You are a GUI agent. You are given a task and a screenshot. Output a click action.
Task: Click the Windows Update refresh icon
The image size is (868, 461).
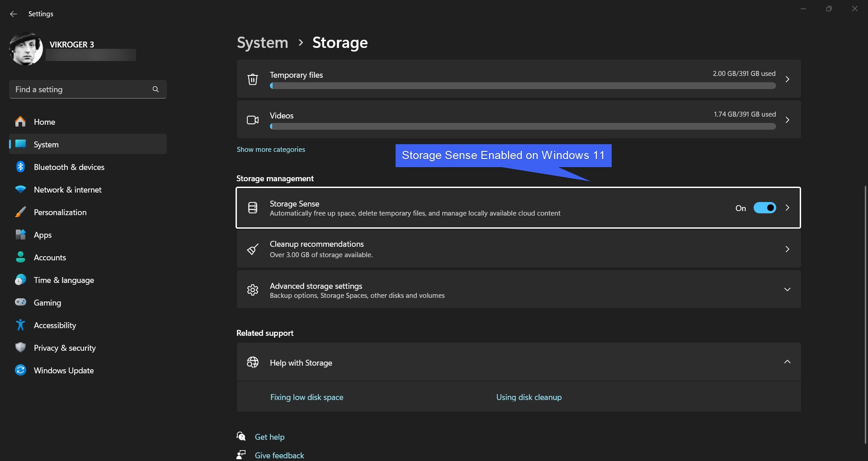[x=20, y=370]
